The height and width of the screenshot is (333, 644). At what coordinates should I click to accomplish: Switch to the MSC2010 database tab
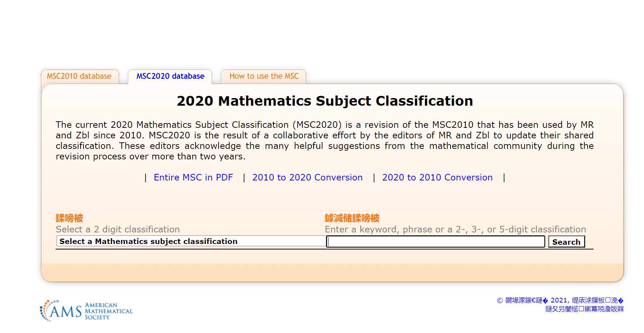(x=80, y=76)
